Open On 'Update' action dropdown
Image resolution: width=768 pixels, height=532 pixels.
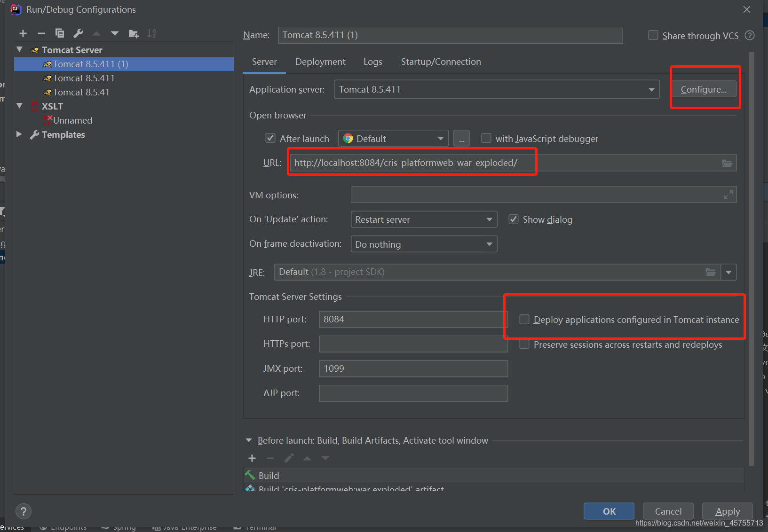click(x=424, y=219)
